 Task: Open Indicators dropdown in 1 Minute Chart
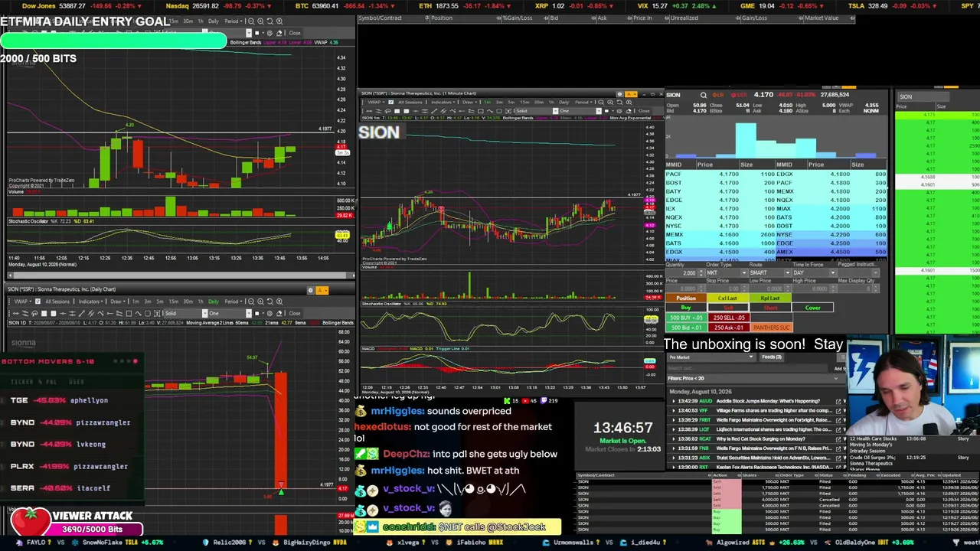pos(443,103)
